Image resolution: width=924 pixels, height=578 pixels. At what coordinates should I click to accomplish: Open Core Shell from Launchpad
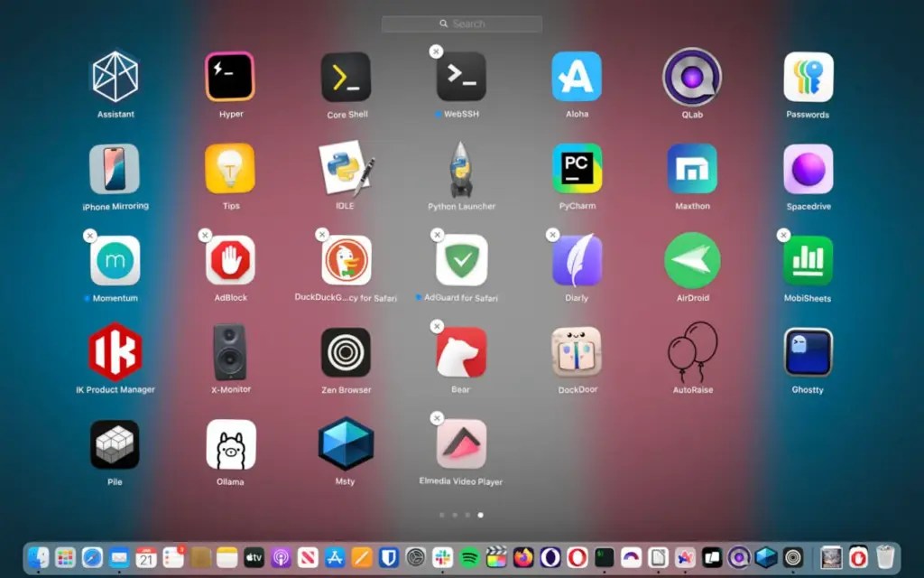click(346, 77)
